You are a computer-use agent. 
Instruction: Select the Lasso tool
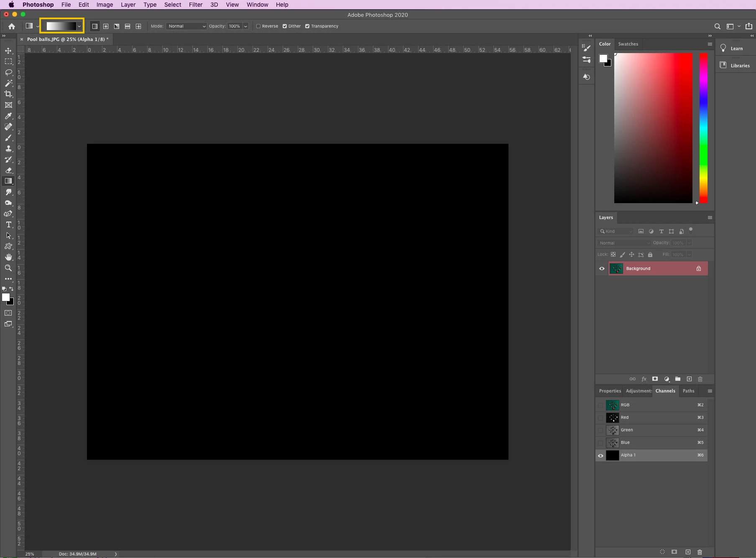point(8,72)
